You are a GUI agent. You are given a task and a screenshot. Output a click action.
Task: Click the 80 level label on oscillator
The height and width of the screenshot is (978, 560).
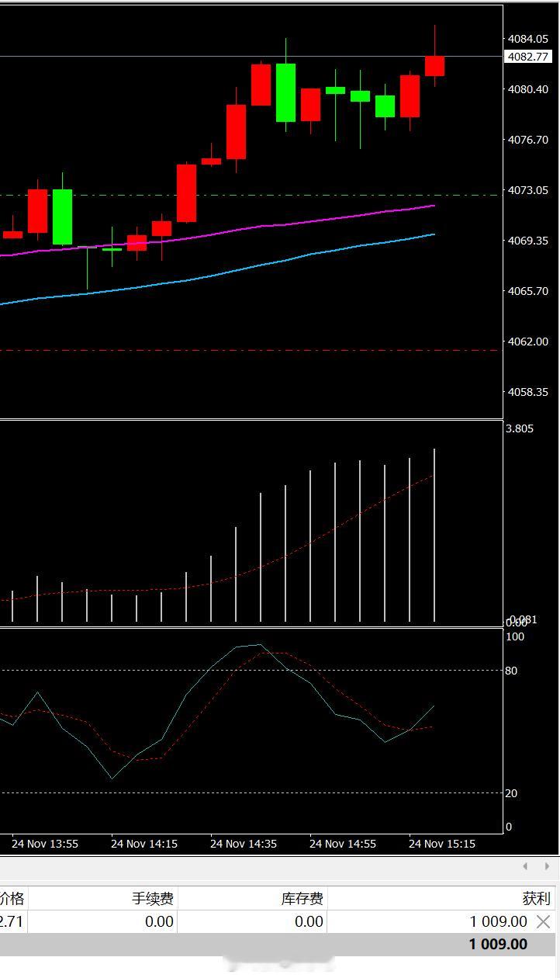pyautogui.click(x=511, y=671)
